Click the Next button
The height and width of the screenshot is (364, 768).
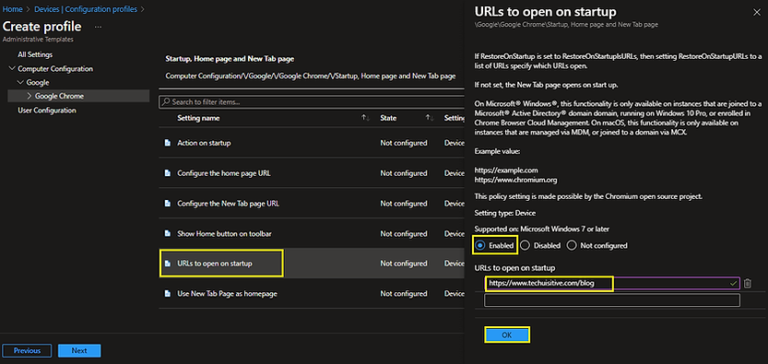(79, 351)
